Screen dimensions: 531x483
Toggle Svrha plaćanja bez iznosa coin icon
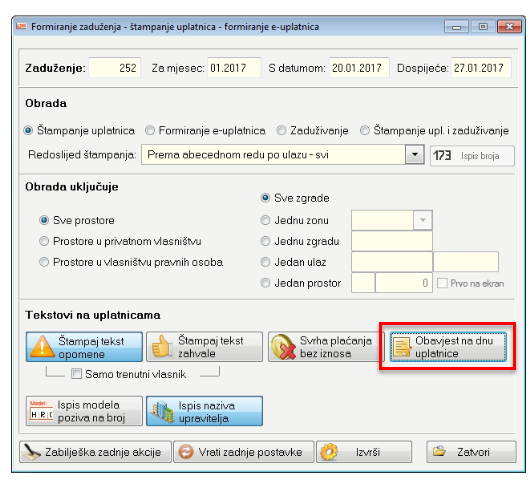pos(283,346)
